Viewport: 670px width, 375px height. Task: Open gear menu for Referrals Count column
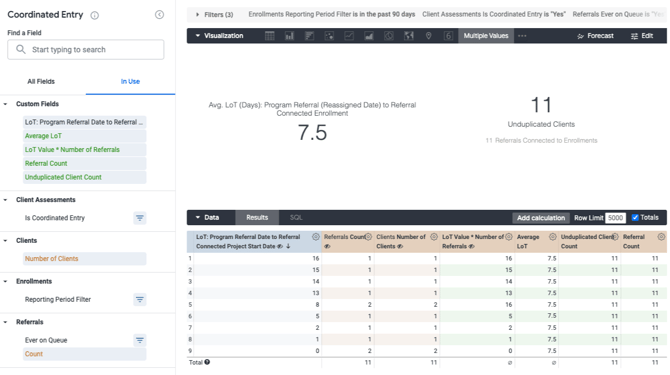coord(368,237)
